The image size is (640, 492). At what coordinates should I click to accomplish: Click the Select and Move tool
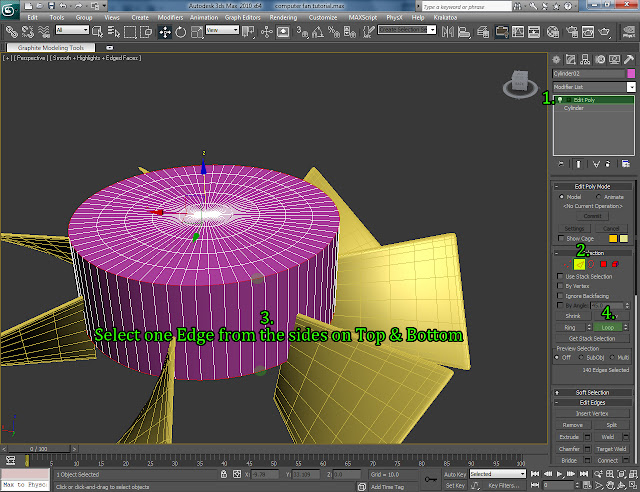pyautogui.click(x=165, y=31)
